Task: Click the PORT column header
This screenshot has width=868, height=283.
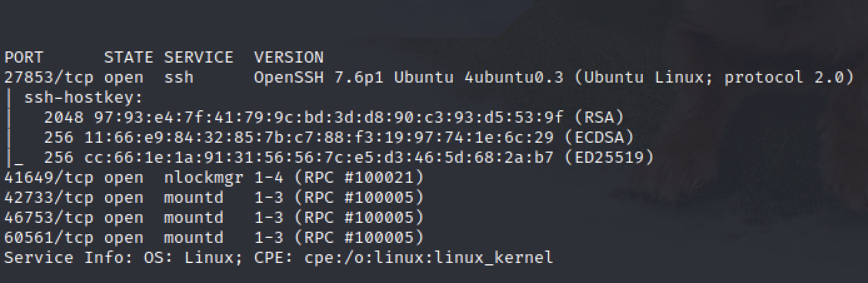Action: pos(24,58)
